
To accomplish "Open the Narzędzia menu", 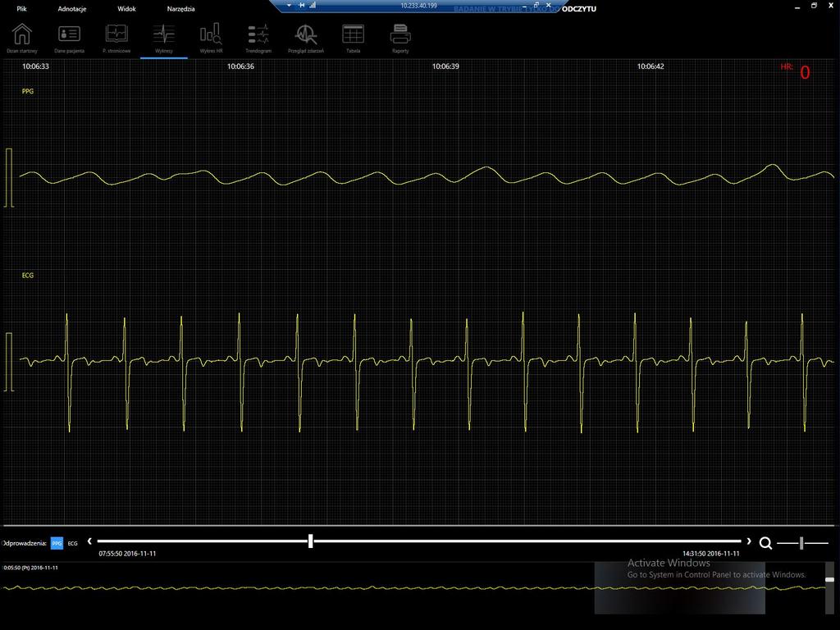I will (180, 8).
